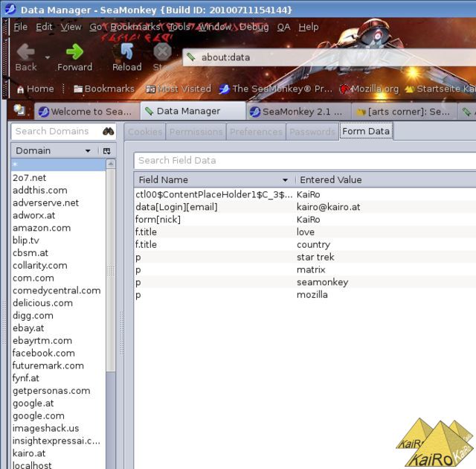The image size is (476, 469).
Task: Click the domain list scroll-up arrow
Action: click(x=111, y=164)
